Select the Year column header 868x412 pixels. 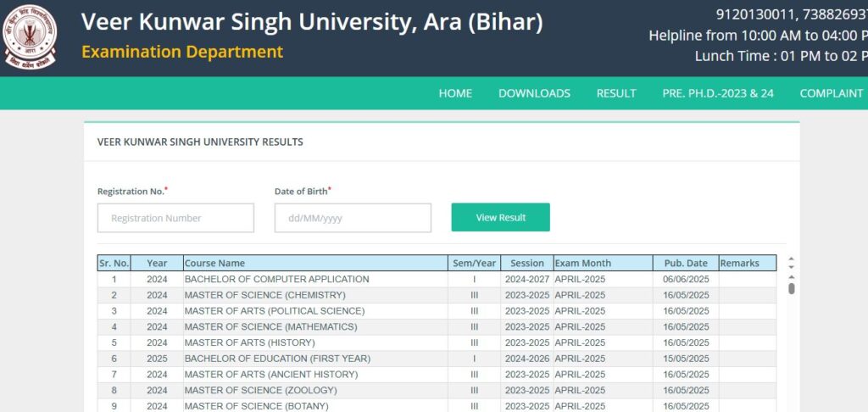pos(157,263)
